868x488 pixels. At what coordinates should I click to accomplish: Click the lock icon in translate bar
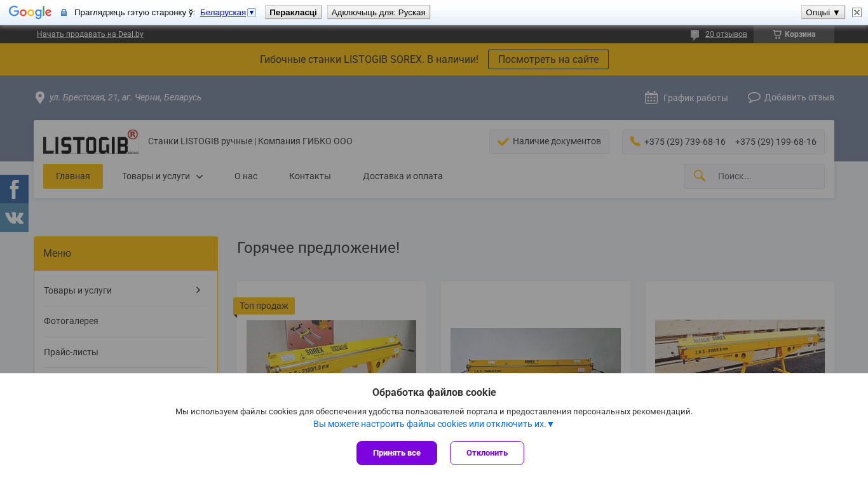coord(64,12)
